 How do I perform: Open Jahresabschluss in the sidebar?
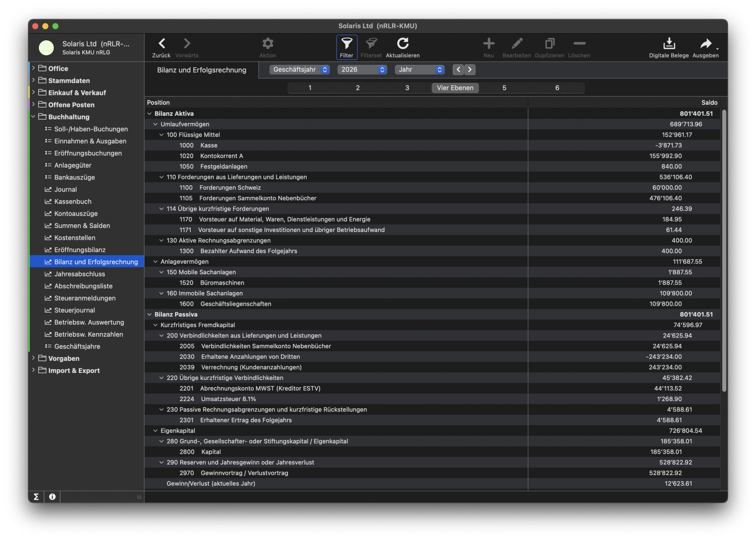[79, 274]
